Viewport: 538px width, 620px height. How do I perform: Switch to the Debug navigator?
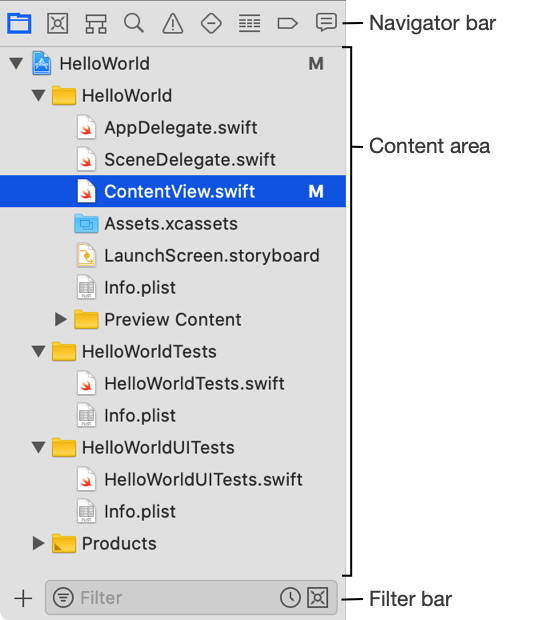(249, 23)
